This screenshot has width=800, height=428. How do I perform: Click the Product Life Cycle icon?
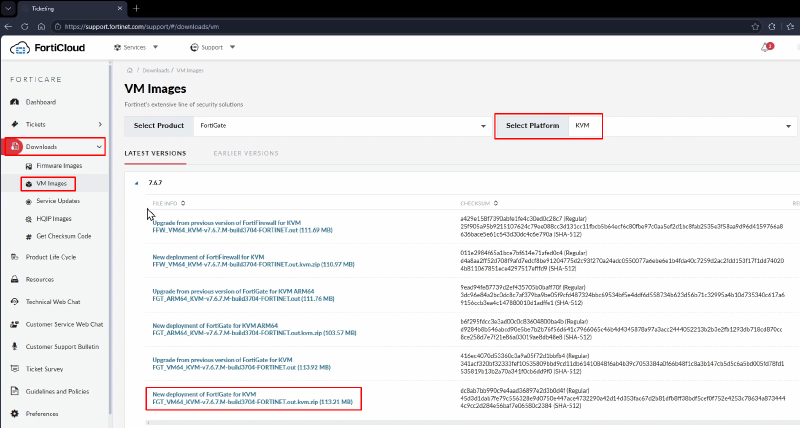coord(15,257)
